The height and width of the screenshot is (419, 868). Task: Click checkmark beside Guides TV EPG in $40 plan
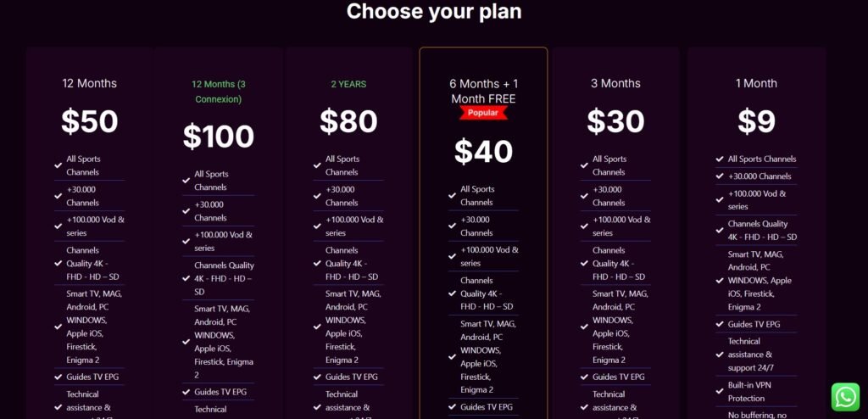(x=453, y=407)
